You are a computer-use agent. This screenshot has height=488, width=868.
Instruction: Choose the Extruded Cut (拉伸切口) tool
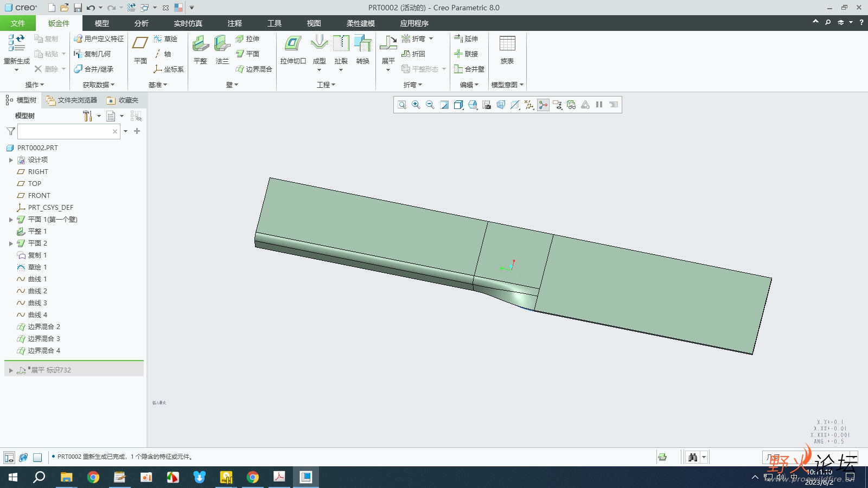(293, 49)
